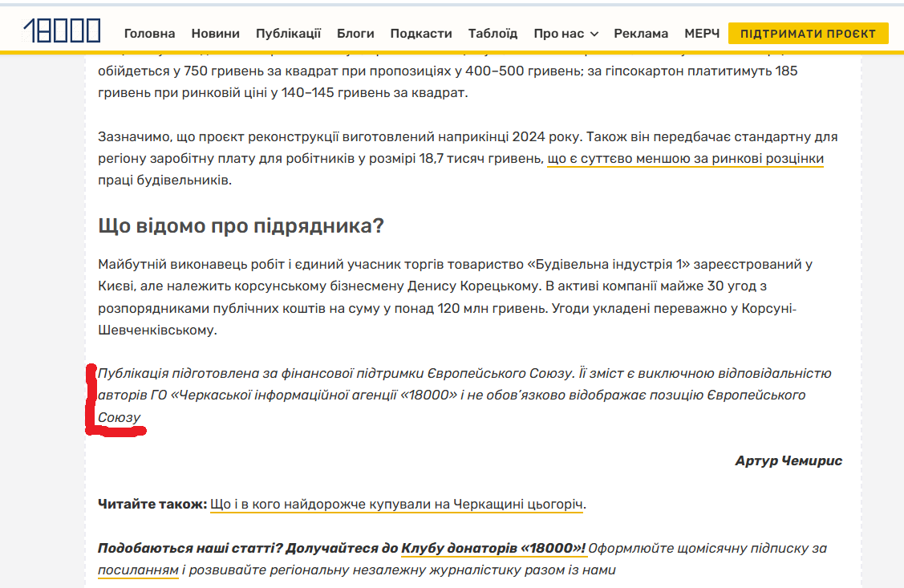Expand the Про нас dropdown menu

(x=566, y=34)
